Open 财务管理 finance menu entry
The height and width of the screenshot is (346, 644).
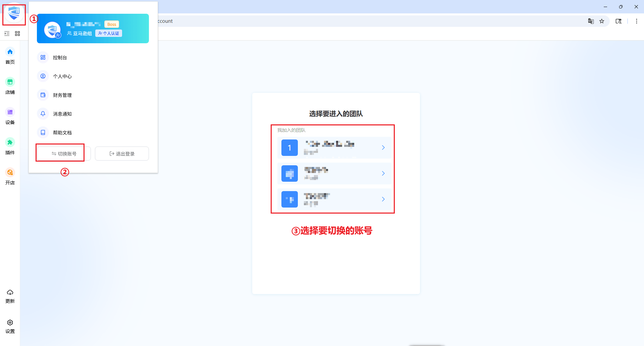pos(62,95)
